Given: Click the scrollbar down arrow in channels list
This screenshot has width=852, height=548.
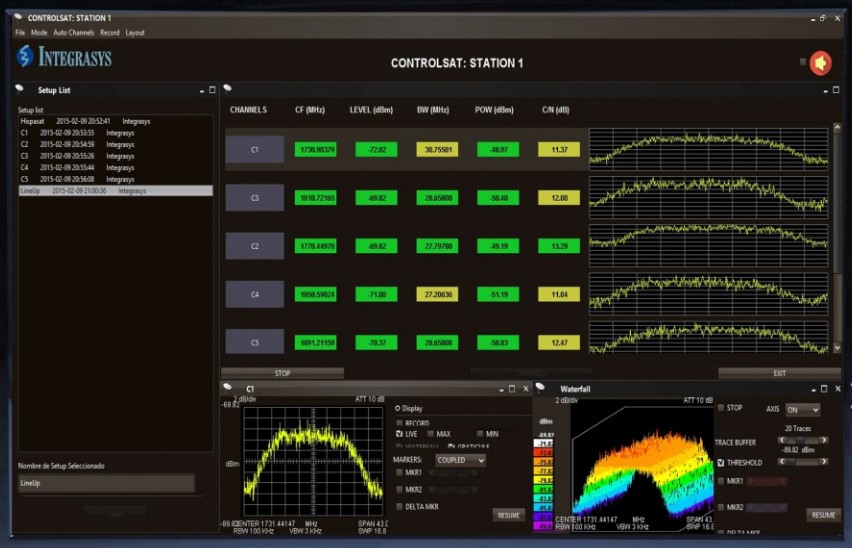Looking at the screenshot, I should point(837,348).
